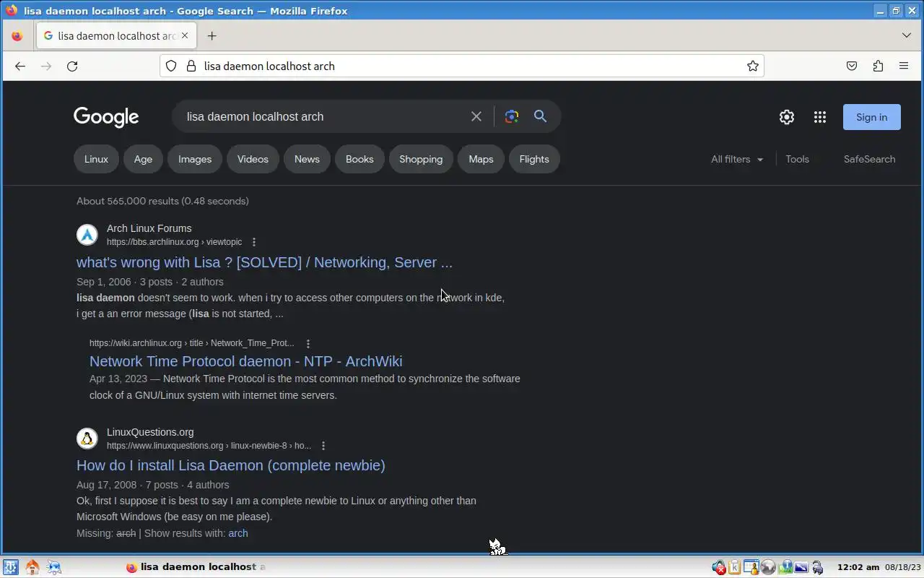Go back using the browser back arrow

pyautogui.click(x=20, y=66)
